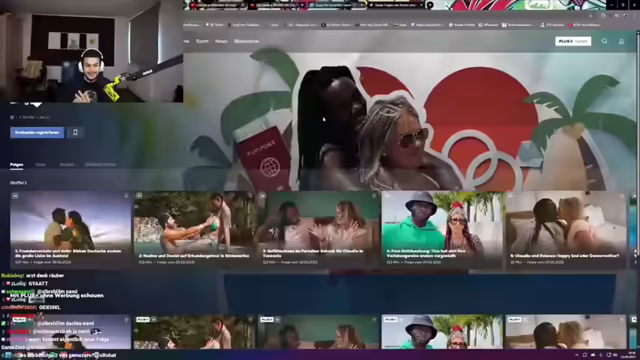Click the blue Kostenlos registrieren button

[37, 132]
